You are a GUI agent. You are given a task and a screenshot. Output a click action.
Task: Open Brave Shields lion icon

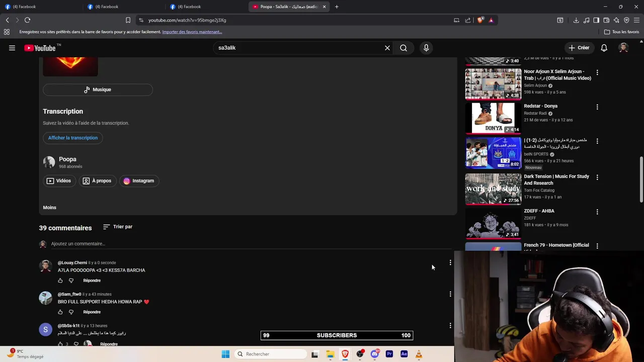pyautogui.click(x=480, y=20)
